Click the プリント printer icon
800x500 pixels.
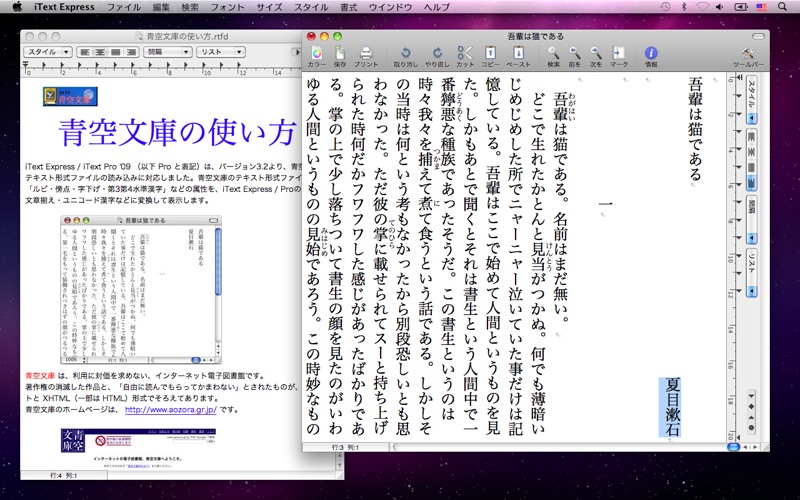[x=366, y=53]
